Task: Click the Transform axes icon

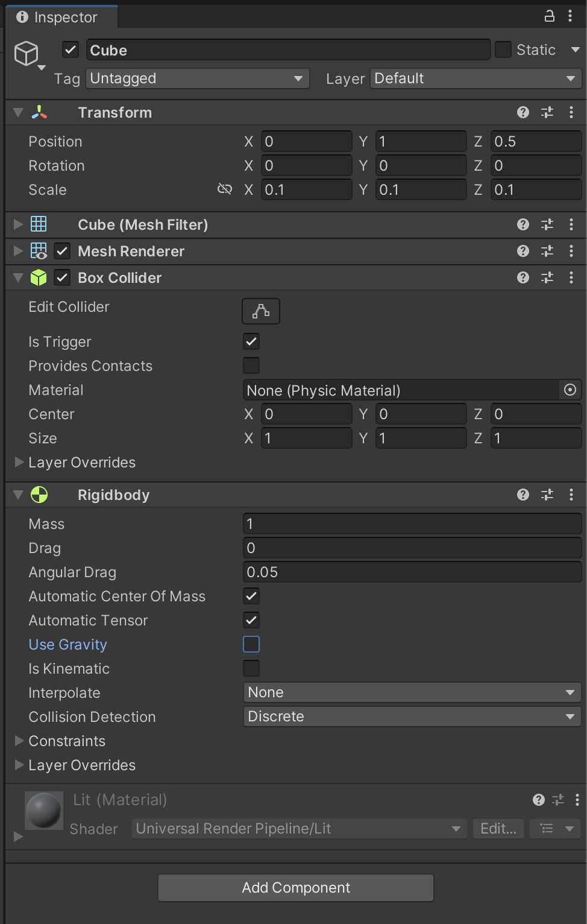Action: pyautogui.click(x=39, y=112)
